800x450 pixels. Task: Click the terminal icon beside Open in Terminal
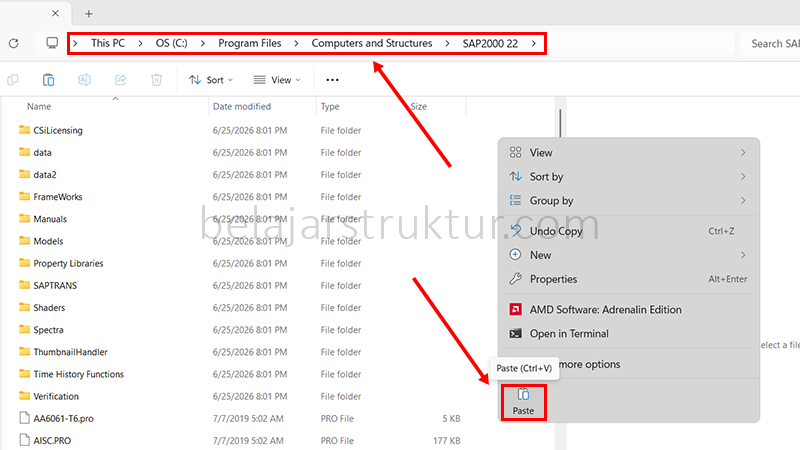pyautogui.click(x=515, y=333)
